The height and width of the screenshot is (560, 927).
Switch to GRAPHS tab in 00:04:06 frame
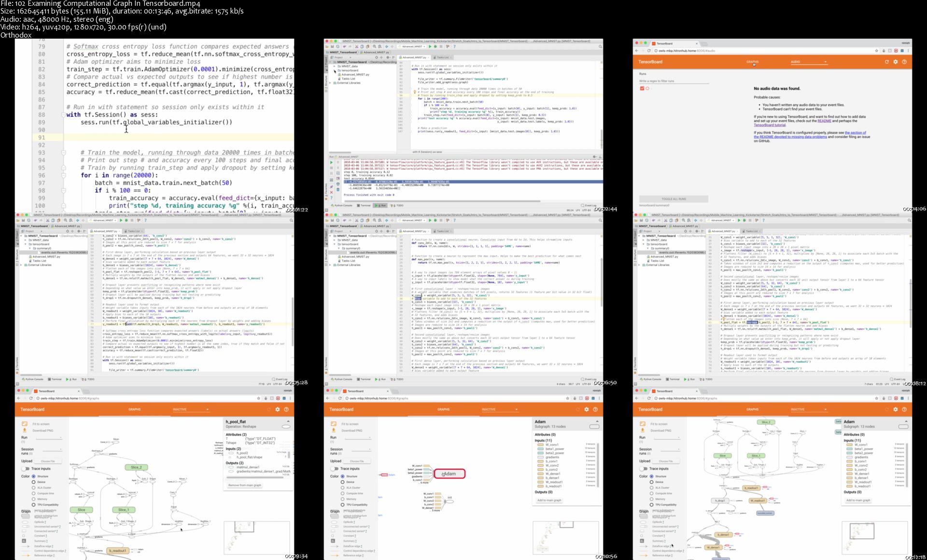(752, 62)
